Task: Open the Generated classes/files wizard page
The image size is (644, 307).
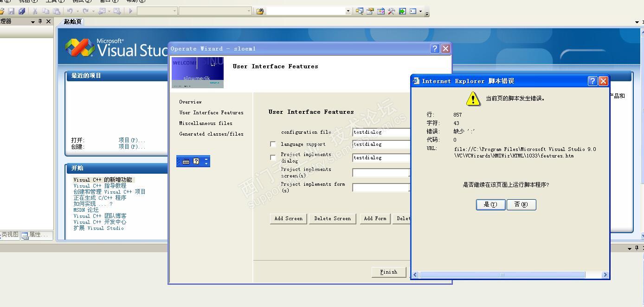Action: coord(211,134)
